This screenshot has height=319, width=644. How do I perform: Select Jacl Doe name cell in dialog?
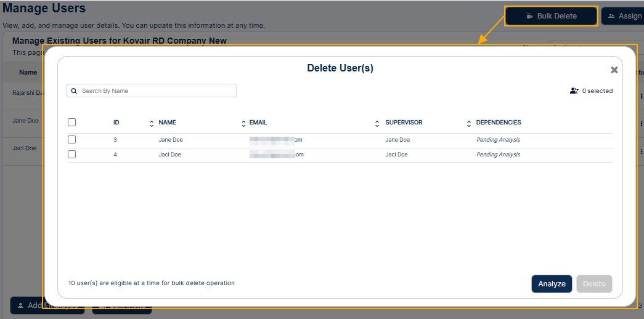pyautogui.click(x=169, y=155)
